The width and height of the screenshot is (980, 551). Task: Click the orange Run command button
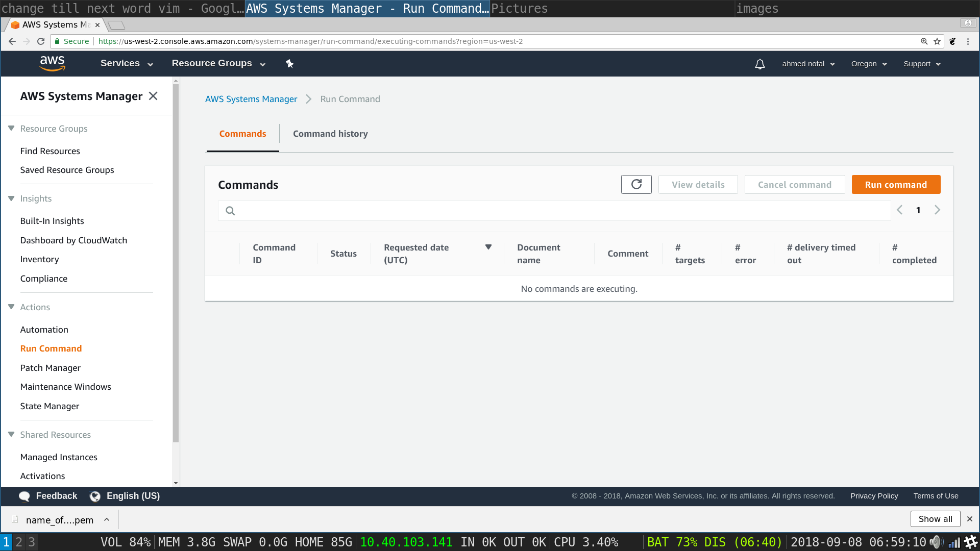pos(896,185)
